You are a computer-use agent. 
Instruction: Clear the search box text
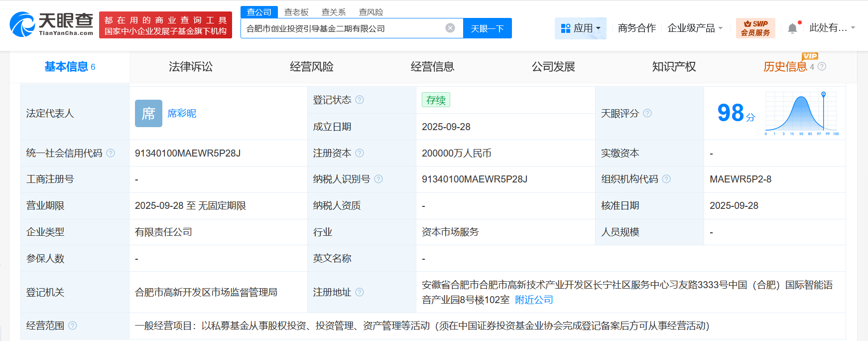(x=450, y=28)
